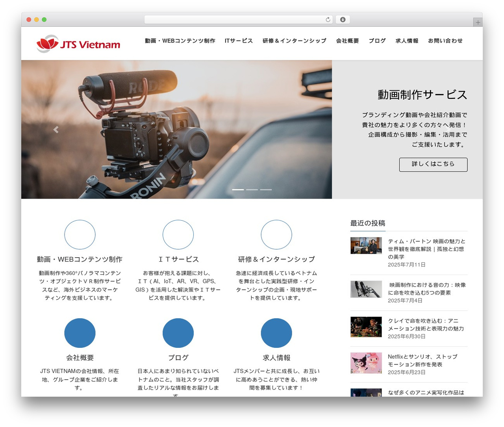Screen dimensions: 504x427
Task: Click the blue circle above ブログ heading
Action: click(178, 333)
